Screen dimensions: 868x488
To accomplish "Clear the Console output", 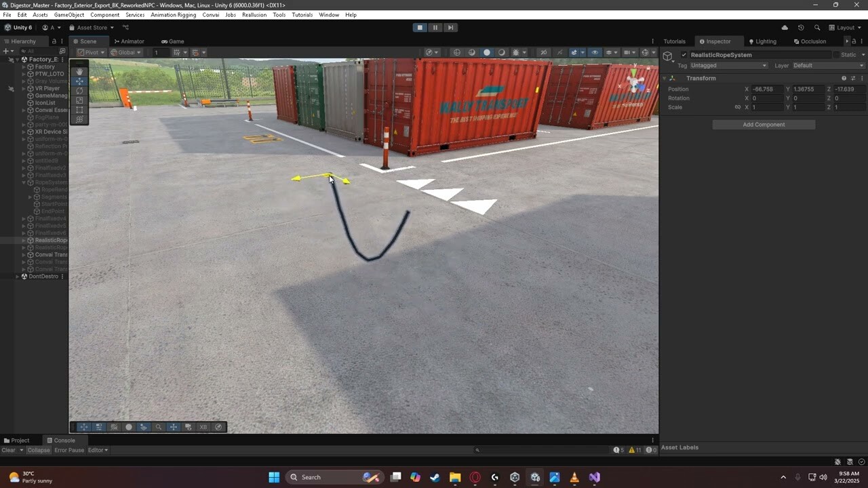I will coord(10,450).
